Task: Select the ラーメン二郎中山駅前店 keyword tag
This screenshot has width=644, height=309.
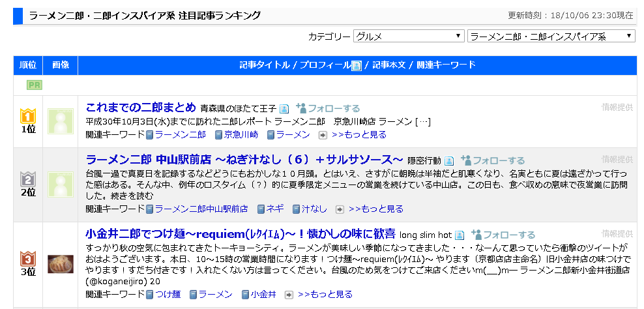Action: pyautogui.click(x=201, y=209)
